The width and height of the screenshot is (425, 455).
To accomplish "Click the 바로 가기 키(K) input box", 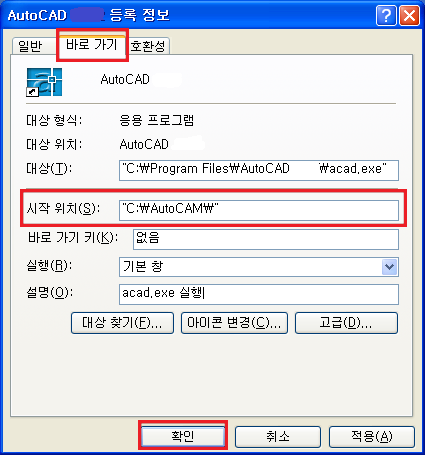I will pos(266,239).
